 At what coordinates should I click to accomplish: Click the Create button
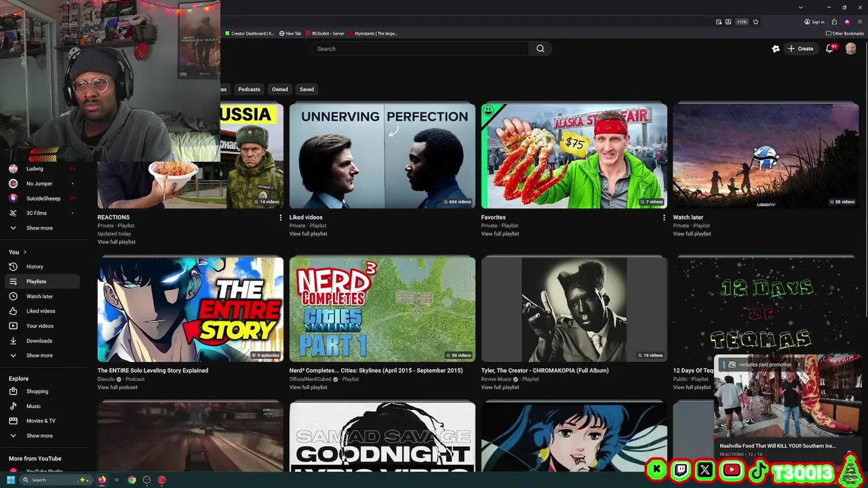coord(800,49)
